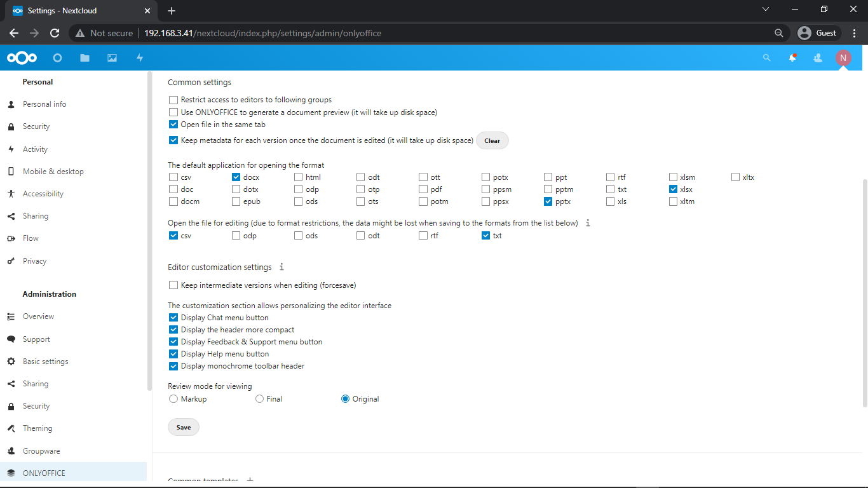Uncheck txt under open for editing
Viewport: 868px width, 488px height.
(x=486, y=236)
